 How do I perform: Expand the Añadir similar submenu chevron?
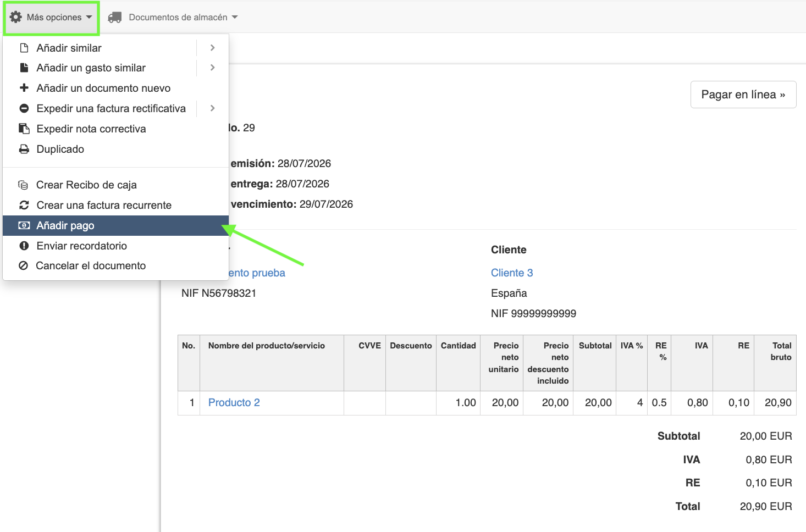[213, 48]
